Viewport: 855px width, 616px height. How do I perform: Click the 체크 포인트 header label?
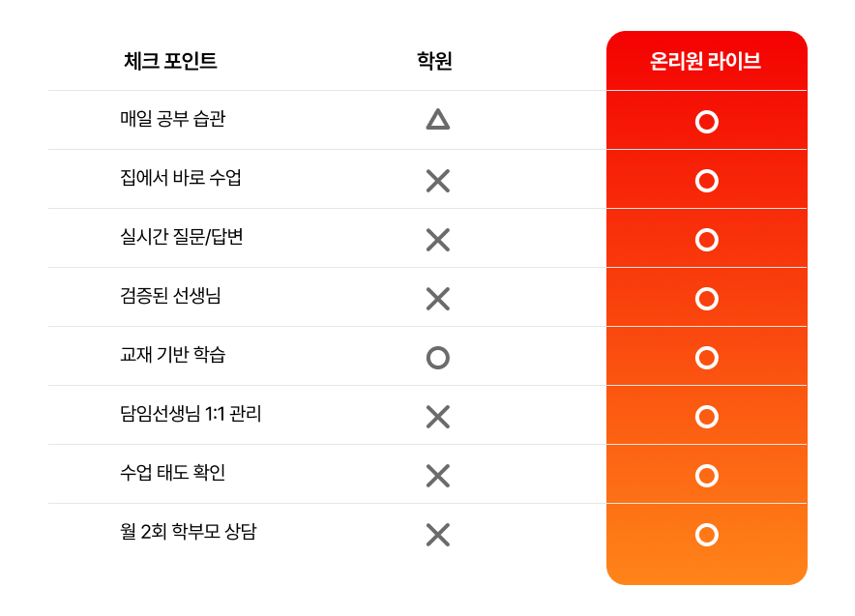[x=170, y=61]
